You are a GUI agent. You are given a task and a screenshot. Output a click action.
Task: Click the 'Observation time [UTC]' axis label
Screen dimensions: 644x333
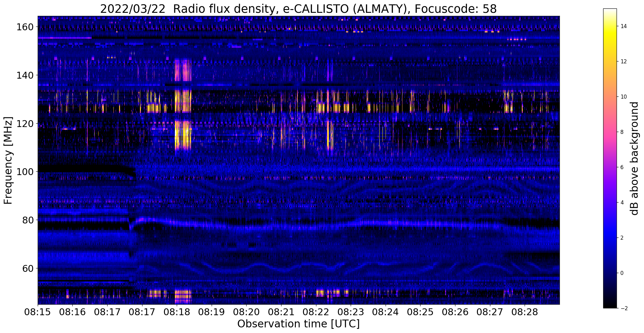(298, 324)
